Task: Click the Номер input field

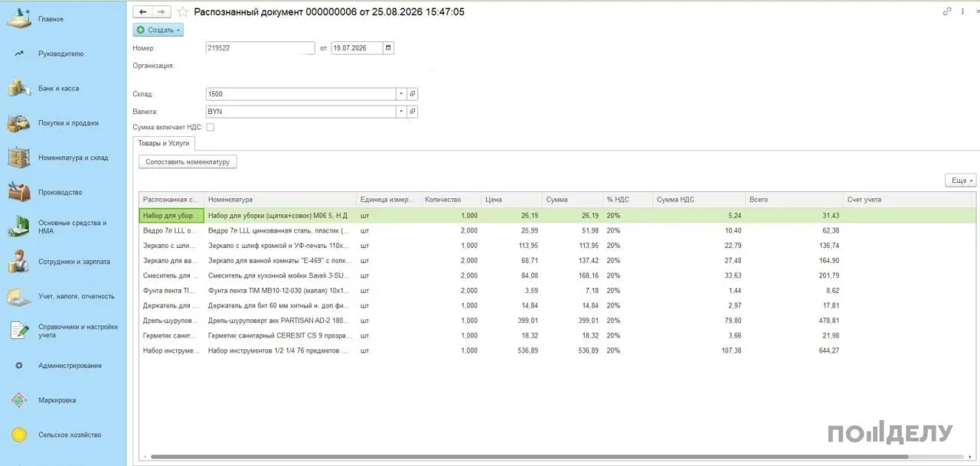Action: [x=260, y=47]
